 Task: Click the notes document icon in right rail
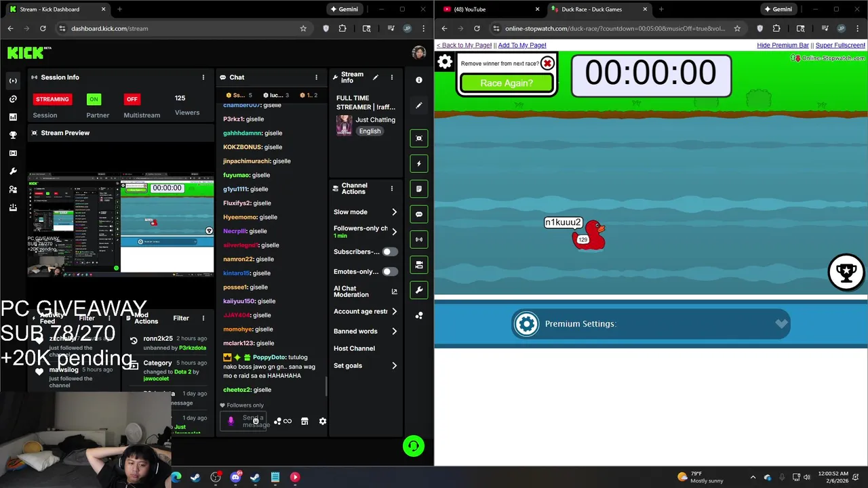[419, 189]
